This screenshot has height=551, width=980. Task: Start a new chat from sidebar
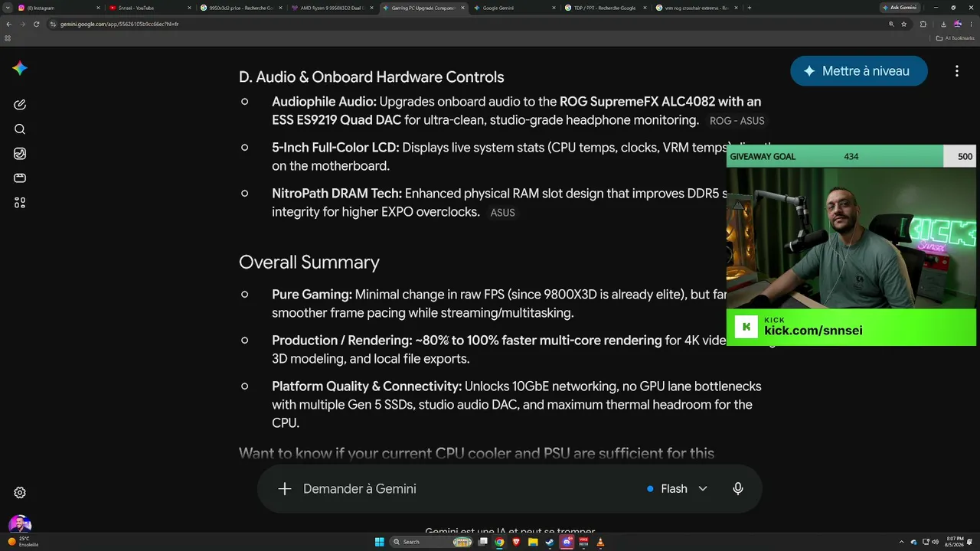[20, 105]
